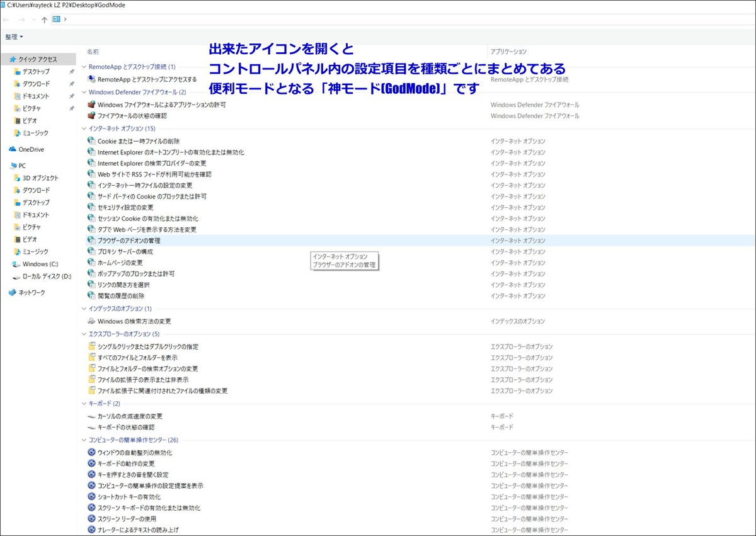Open 3D オブジェクト folder under PC
Screen dimensions: 756x536
pyautogui.click(x=40, y=178)
